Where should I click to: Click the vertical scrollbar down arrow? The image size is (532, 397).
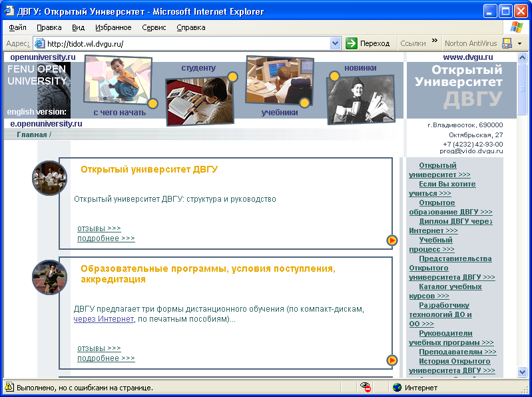[x=523, y=372]
